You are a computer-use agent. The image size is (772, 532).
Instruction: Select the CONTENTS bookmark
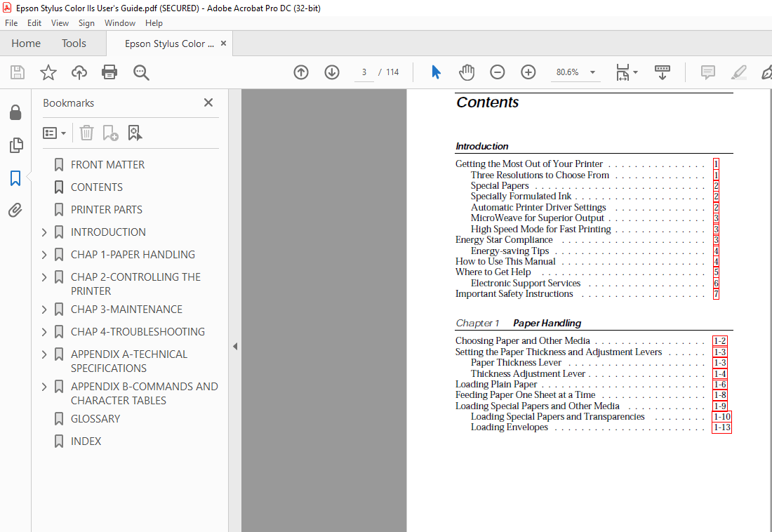pyautogui.click(x=97, y=187)
